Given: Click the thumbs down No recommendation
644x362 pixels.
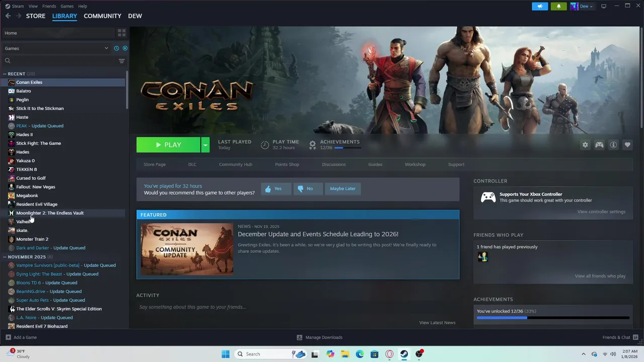Looking at the screenshot, I should pyautogui.click(x=307, y=189).
